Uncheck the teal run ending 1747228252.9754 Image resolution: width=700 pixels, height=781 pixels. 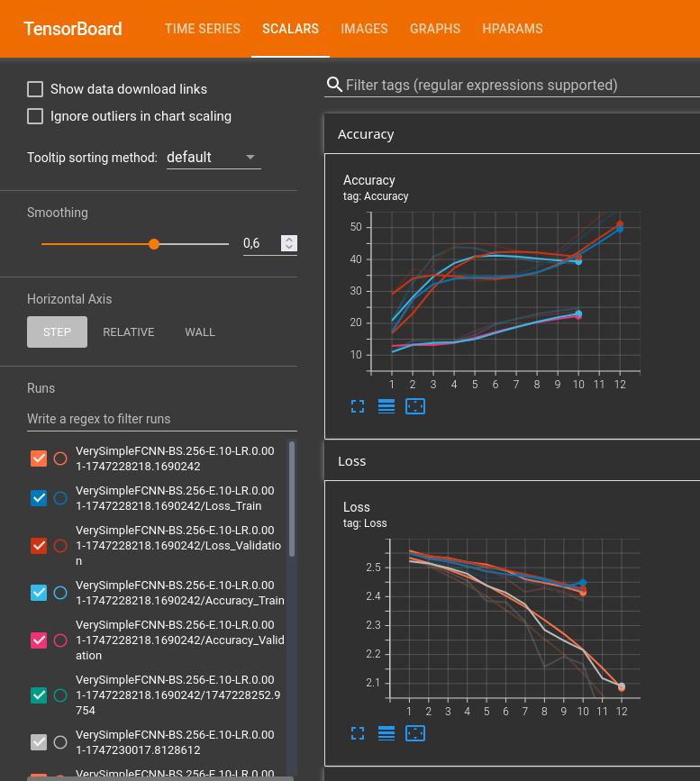[x=39, y=695]
